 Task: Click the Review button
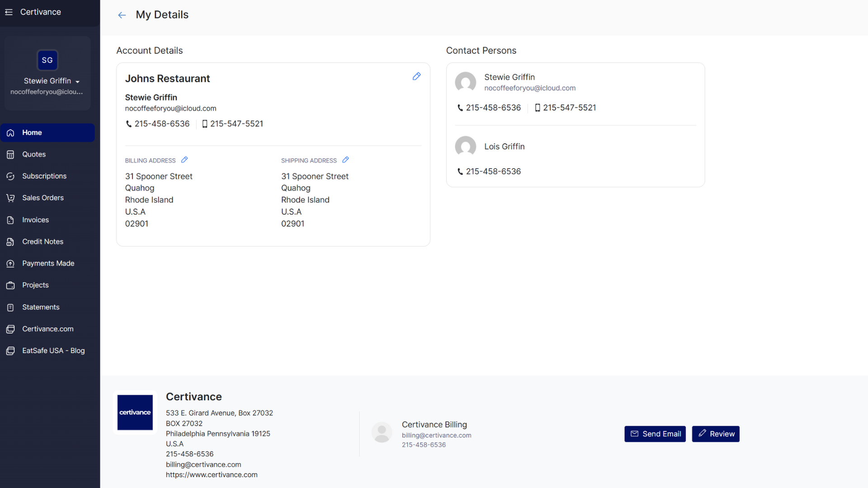pyautogui.click(x=716, y=434)
